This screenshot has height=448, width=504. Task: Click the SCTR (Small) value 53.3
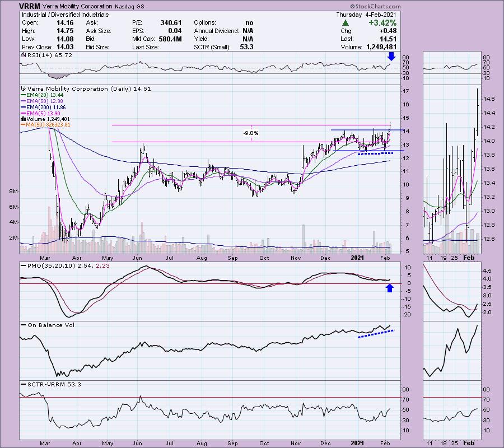[246, 47]
